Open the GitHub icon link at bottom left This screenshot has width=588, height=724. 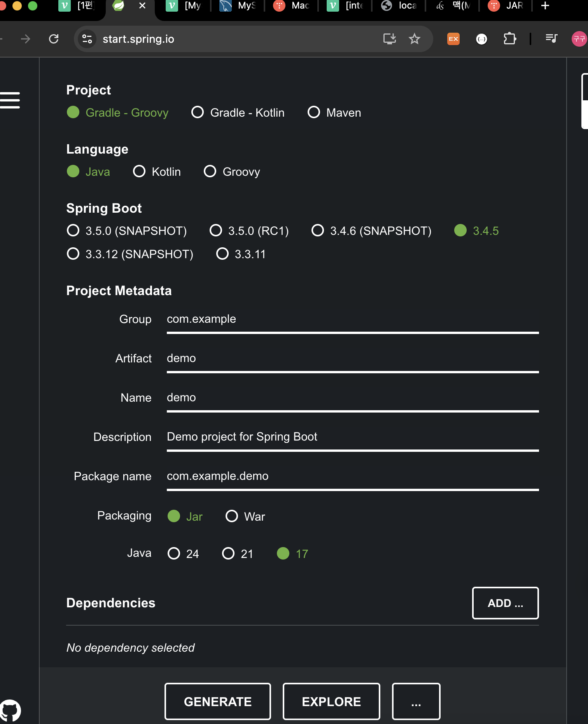click(x=10, y=711)
